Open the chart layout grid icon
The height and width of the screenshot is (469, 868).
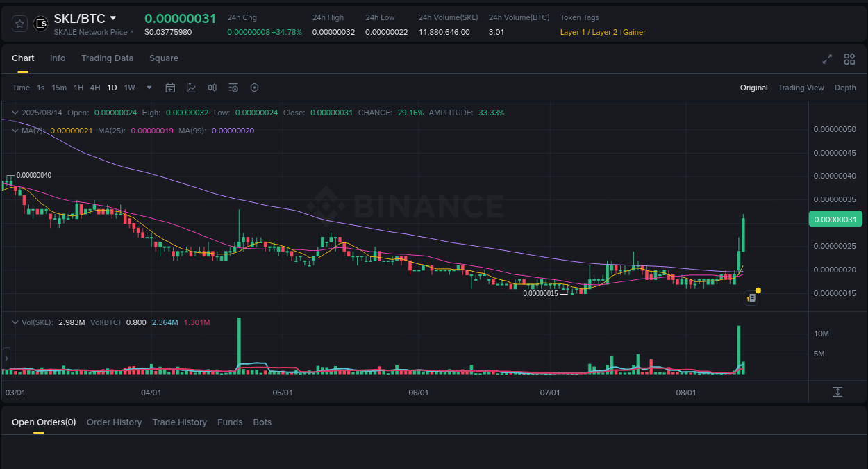[x=849, y=59]
